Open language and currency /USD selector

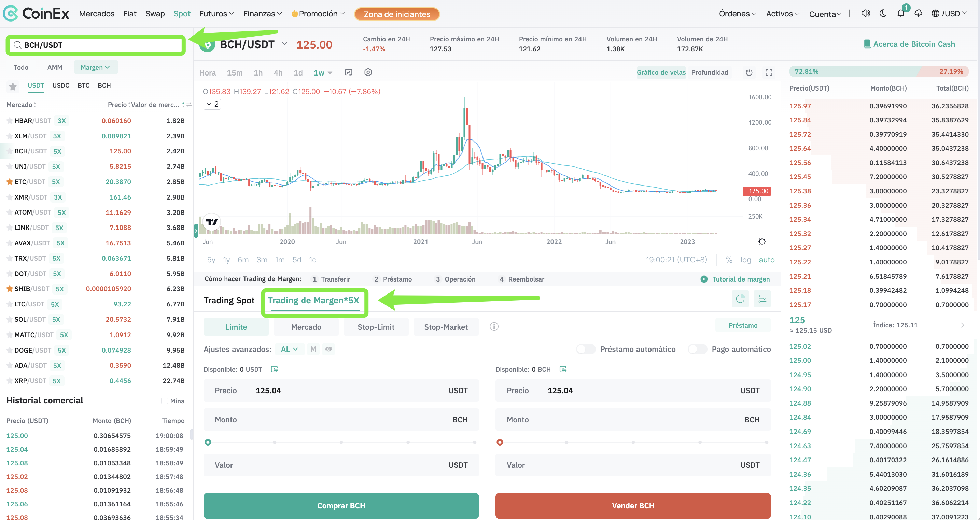click(949, 14)
